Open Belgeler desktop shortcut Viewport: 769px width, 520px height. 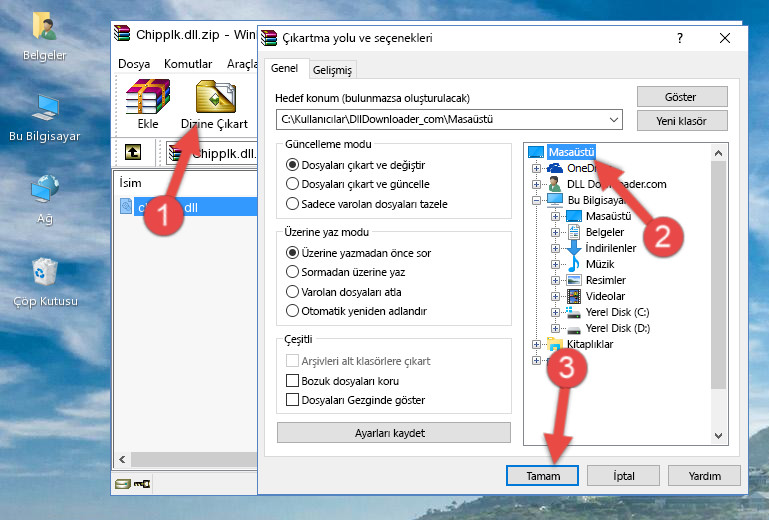point(45,36)
